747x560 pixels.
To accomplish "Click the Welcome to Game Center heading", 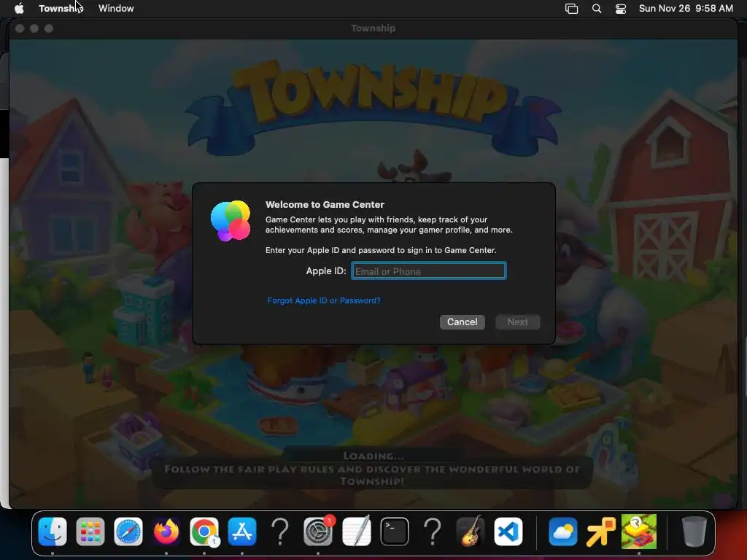I will (x=325, y=204).
